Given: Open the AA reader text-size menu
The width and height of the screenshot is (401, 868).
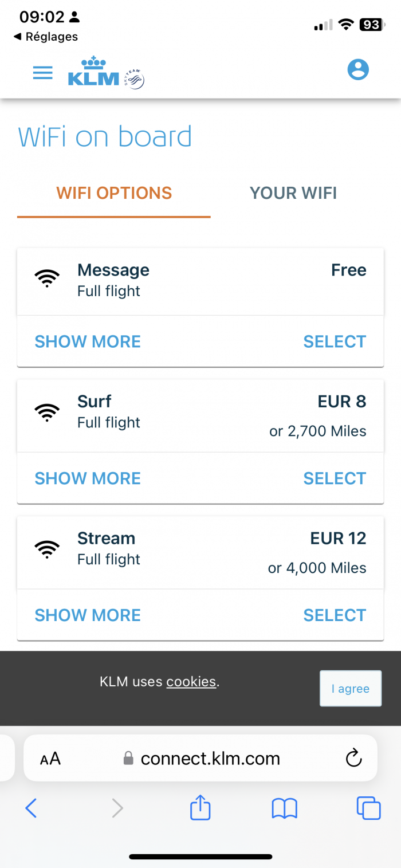Looking at the screenshot, I should (50, 759).
